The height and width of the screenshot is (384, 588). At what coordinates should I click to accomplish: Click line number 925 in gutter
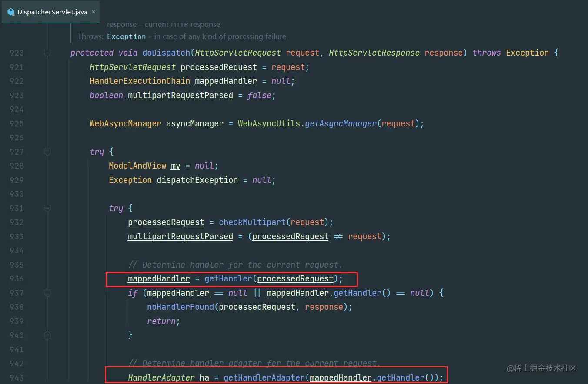[17, 124]
